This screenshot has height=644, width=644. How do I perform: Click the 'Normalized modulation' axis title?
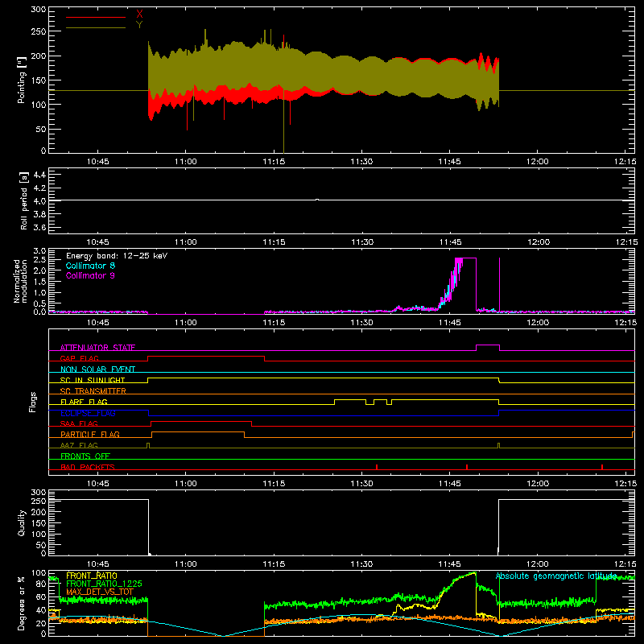20,281
